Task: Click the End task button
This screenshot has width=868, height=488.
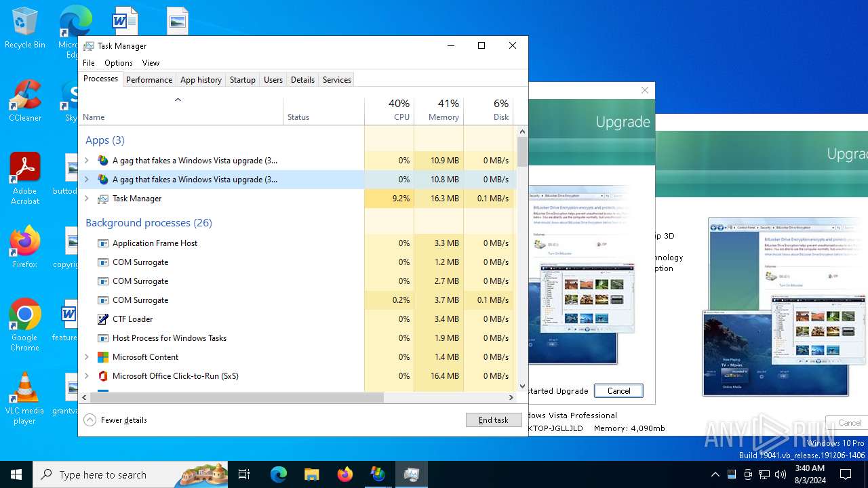Action: (x=494, y=420)
